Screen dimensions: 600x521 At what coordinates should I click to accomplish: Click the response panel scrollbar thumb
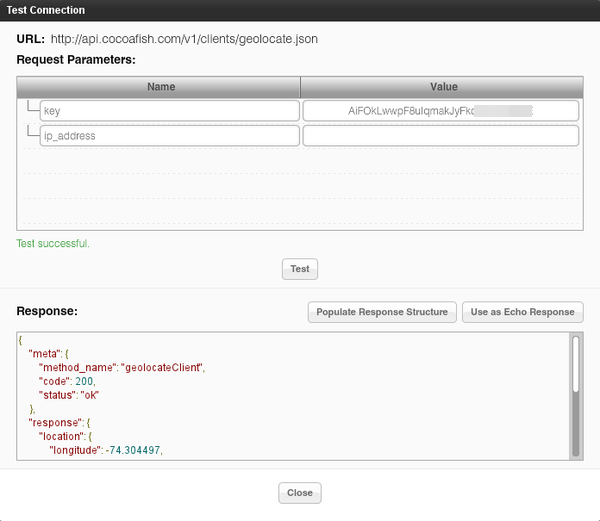575,364
